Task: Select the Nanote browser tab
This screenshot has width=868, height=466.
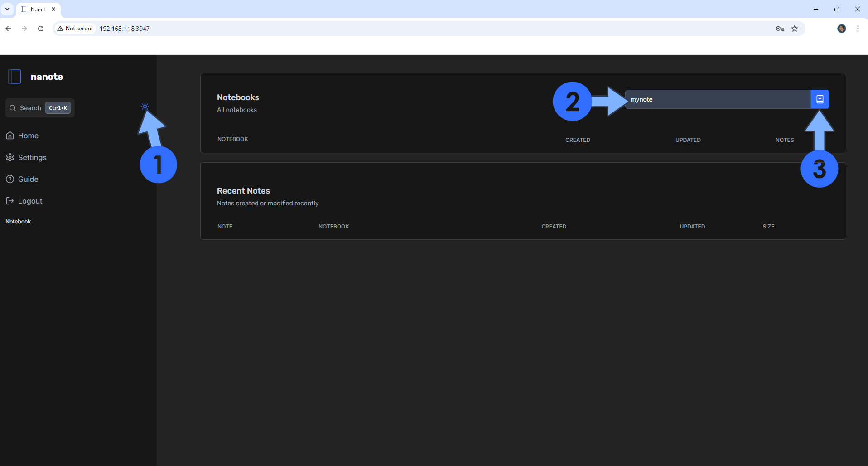Action: click(x=39, y=9)
